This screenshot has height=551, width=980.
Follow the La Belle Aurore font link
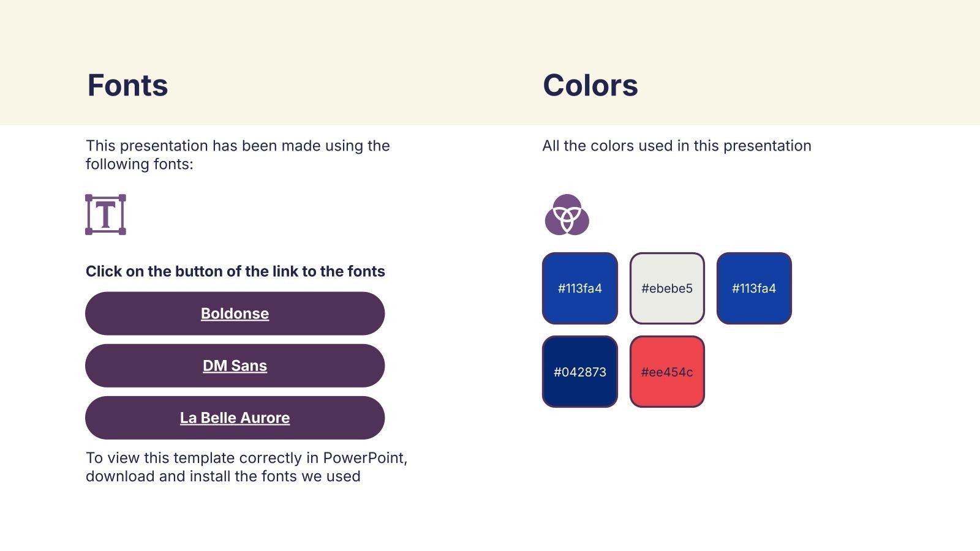coord(235,418)
